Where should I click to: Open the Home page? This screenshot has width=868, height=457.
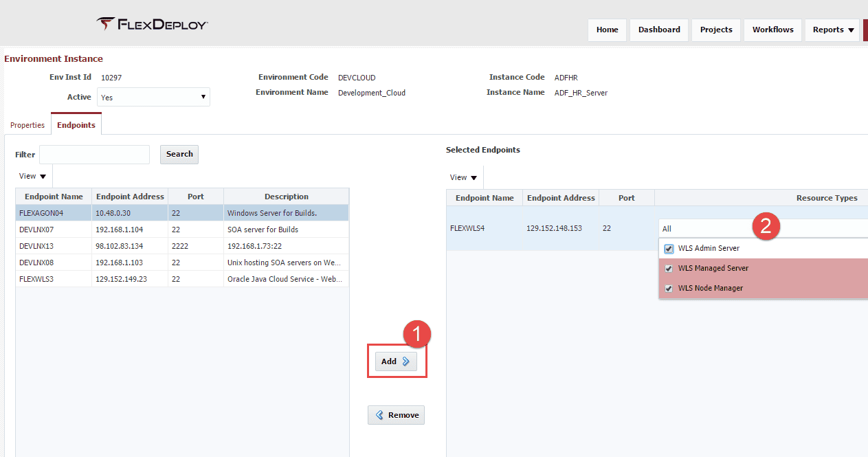(607, 30)
